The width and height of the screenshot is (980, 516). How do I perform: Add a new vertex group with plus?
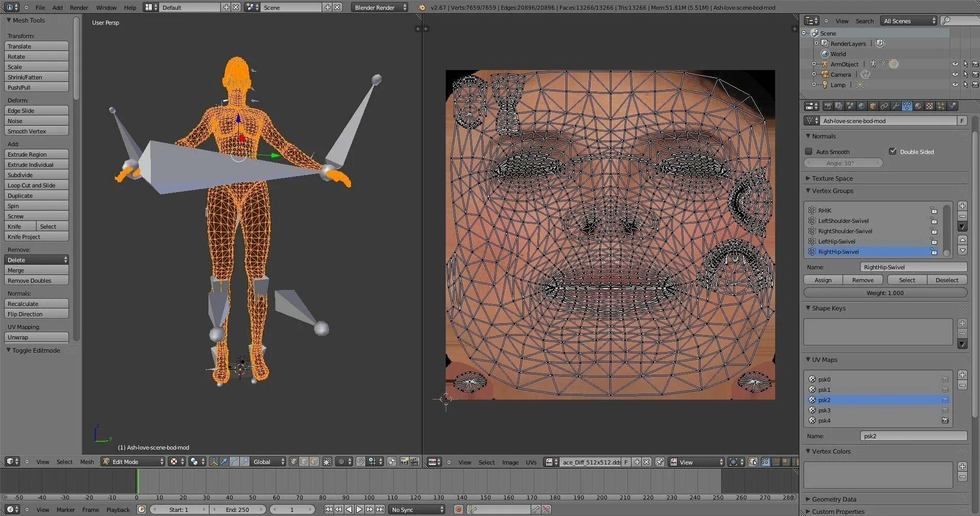[962, 206]
